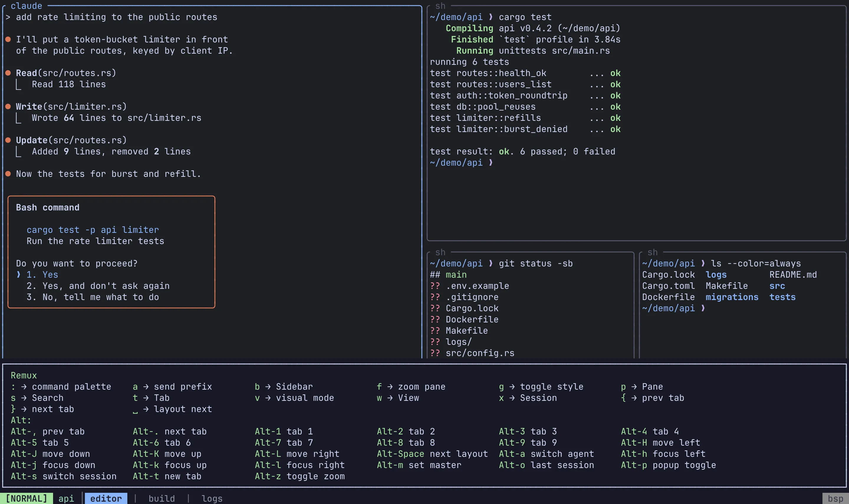Screen dimensions: 849x504
Task: Pick '3. No, tell me what to do'
Action: coord(93,297)
